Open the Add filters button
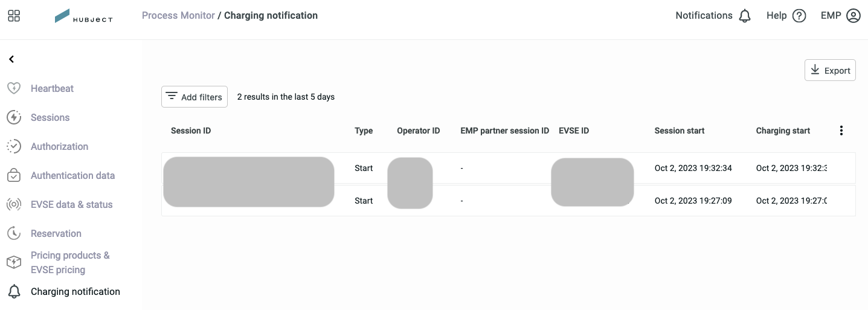Viewport: 868px width, 310px height. tap(194, 97)
